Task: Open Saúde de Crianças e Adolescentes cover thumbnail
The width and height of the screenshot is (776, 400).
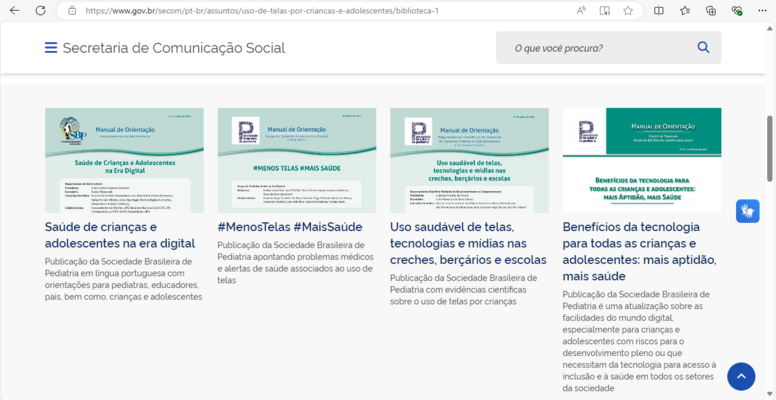Action: point(124,160)
